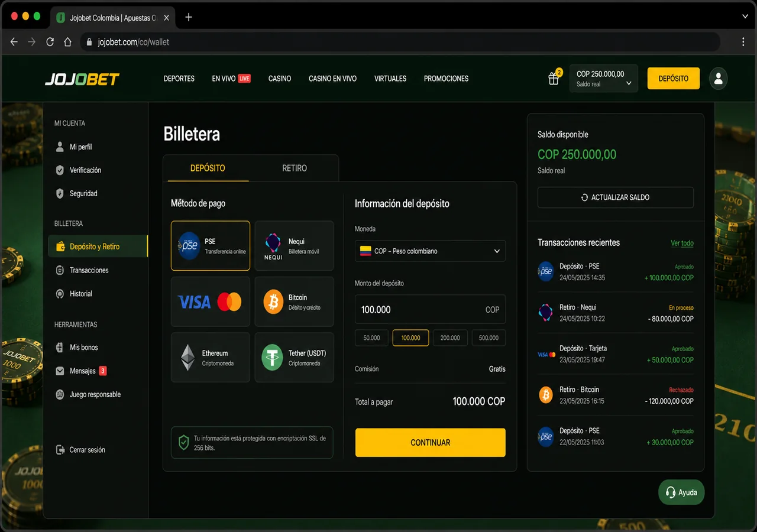Click the Bitcoin coin icon in payment methods
Viewport: 757px width, 532px height.
[x=273, y=301]
